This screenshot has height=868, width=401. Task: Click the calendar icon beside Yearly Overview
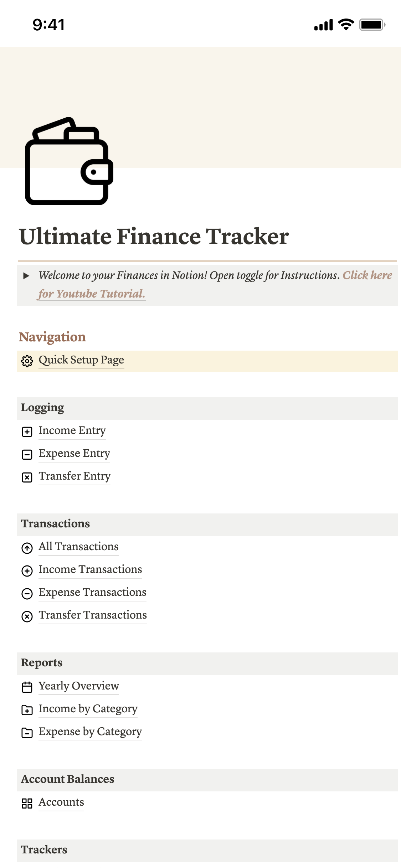pos(27,687)
